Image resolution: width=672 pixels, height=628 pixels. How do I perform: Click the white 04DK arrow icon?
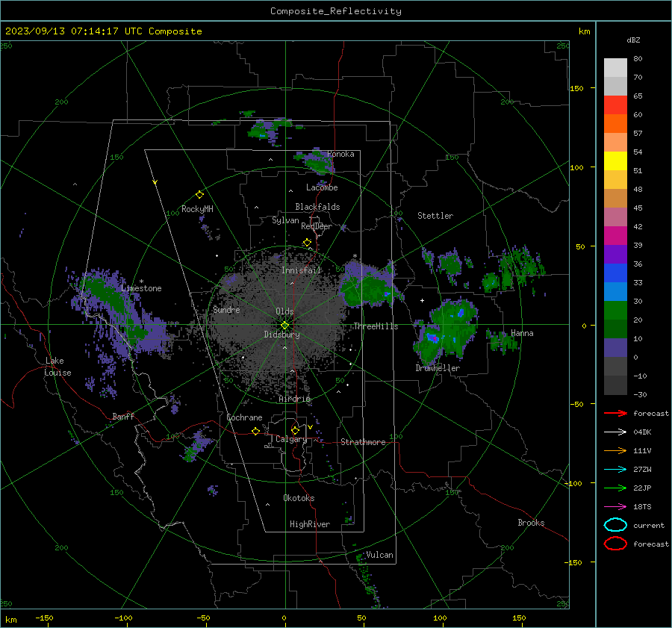615,432
